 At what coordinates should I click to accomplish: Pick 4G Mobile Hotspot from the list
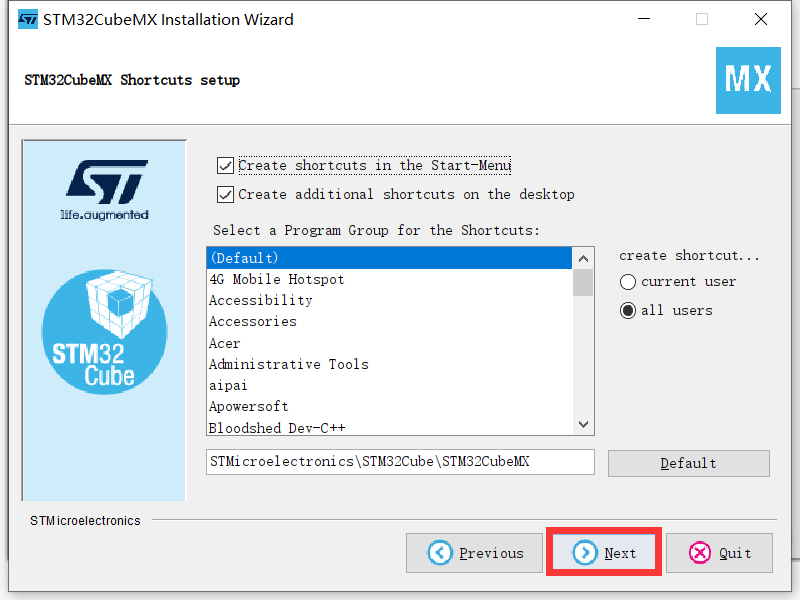point(389,279)
